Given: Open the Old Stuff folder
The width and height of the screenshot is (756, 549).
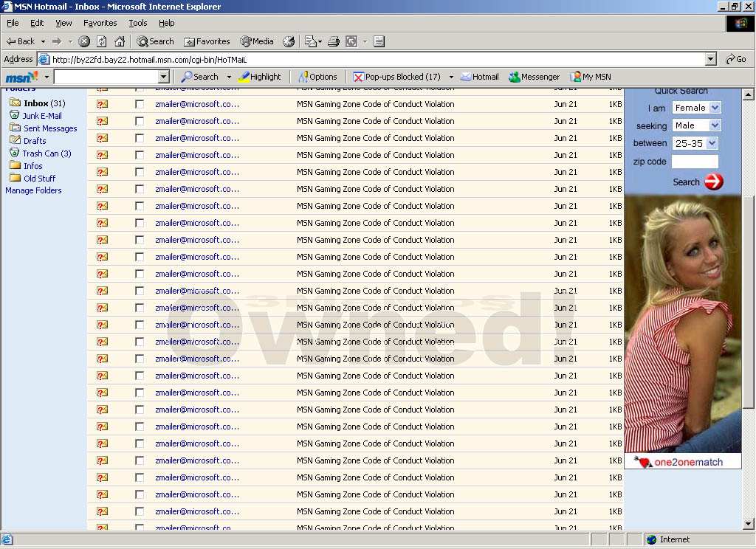Looking at the screenshot, I should 32,179.
